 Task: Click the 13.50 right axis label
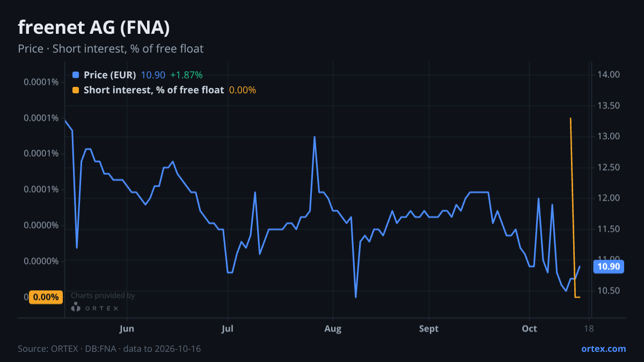(x=609, y=106)
